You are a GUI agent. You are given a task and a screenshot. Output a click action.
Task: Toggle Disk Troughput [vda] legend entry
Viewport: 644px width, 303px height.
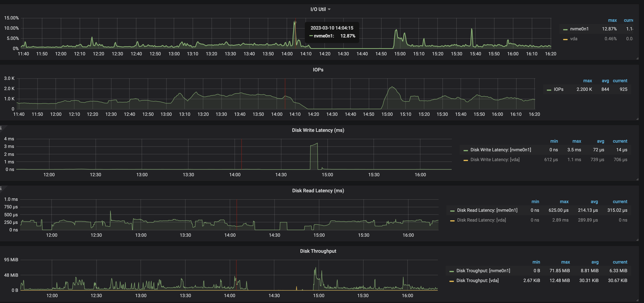click(x=477, y=281)
